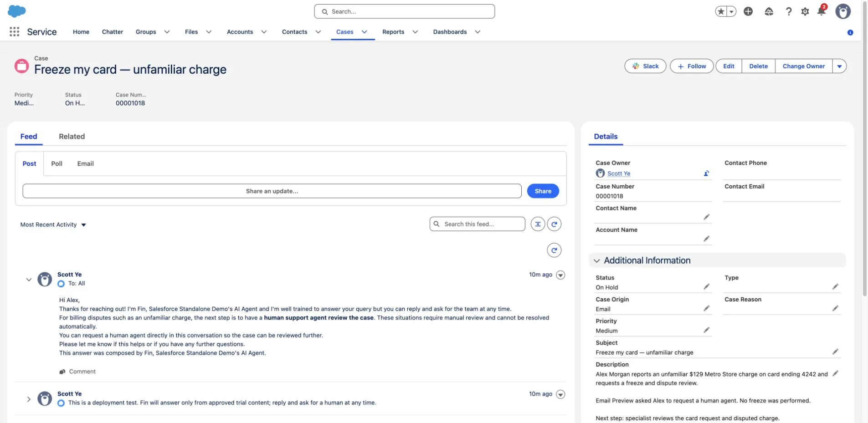This screenshot has width=868, height=423.
Task: Open the App Launcher grid icon
Action: pyautogui.click(x=14, y=31)
